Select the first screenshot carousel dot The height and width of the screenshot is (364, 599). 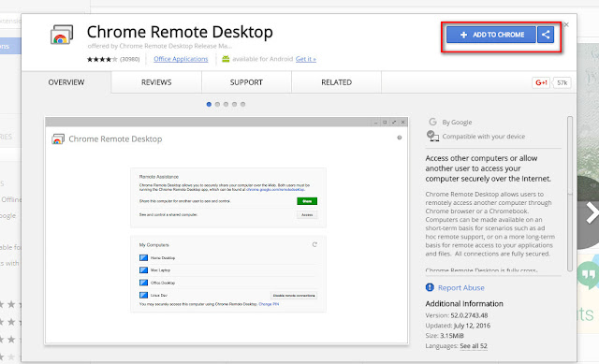point(209,104)
